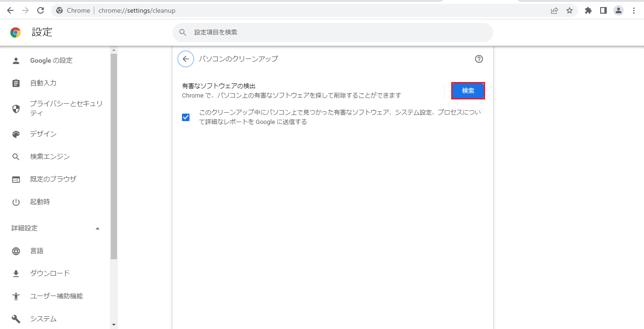Bookmark page with the star icon
The image size is (644, 329).
click(570, 10)
